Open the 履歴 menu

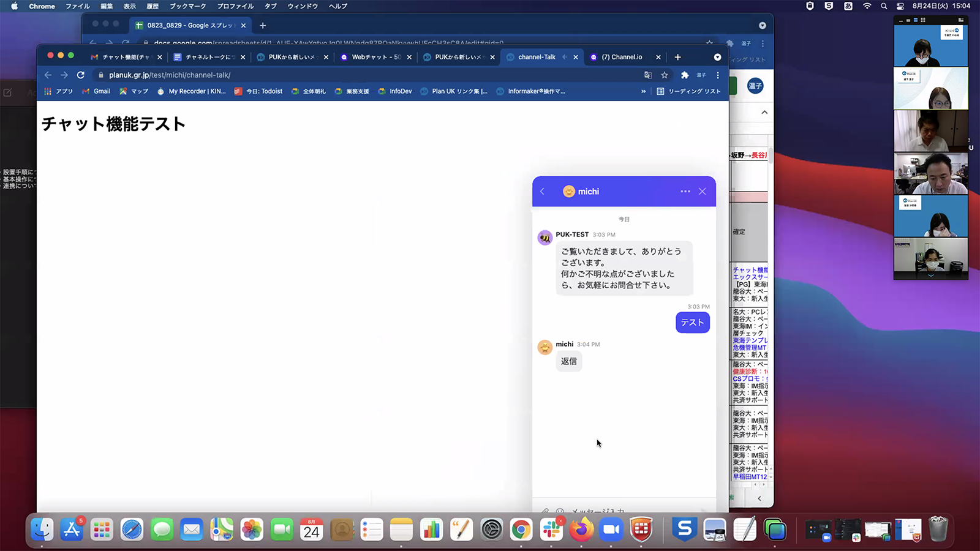click(153, 6)
